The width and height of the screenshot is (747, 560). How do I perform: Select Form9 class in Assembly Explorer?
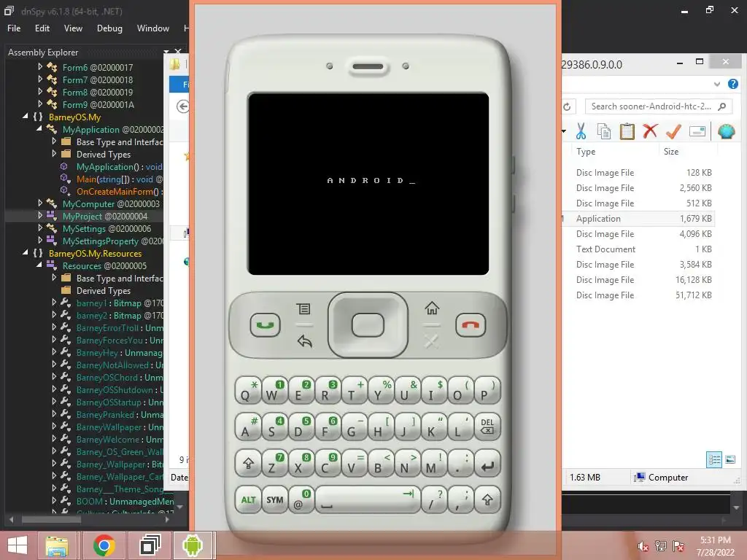click(x=98, y=105)
